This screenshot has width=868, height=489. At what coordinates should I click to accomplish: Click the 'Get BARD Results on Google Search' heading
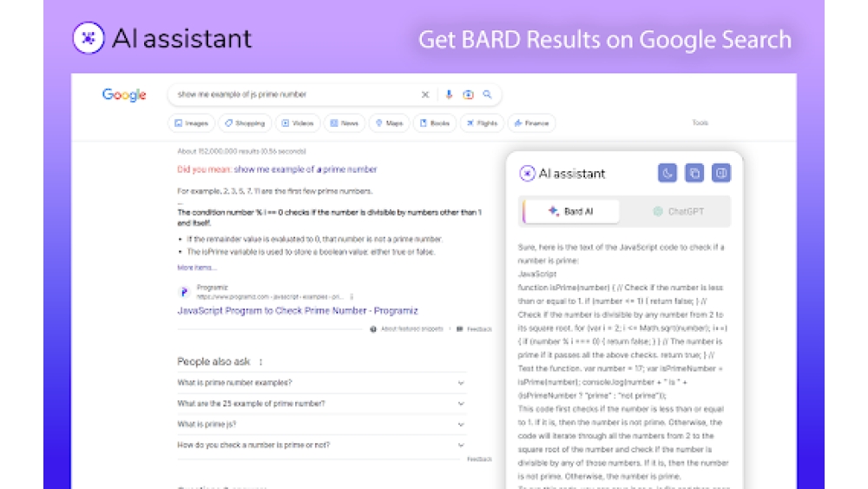point(604,39)
